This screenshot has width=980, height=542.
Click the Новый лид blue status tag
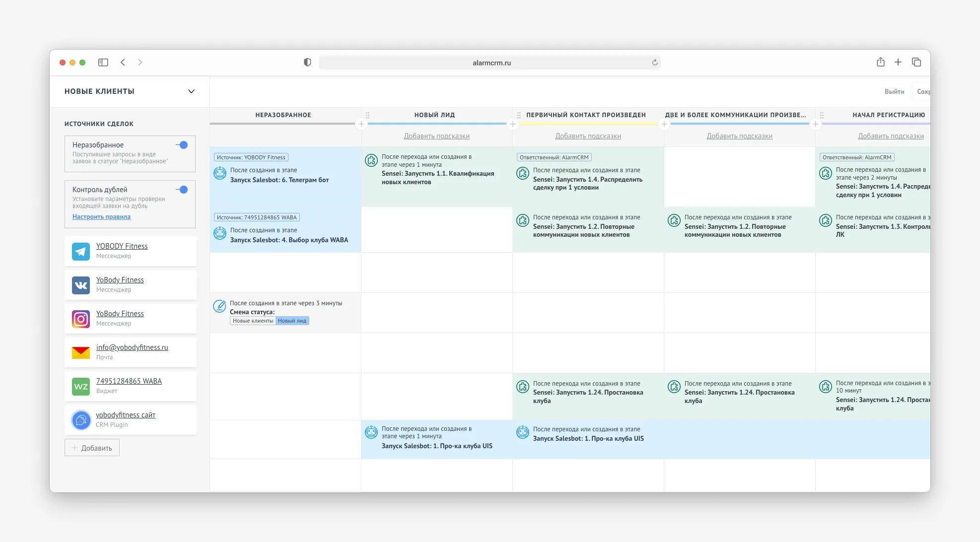(x=292, y=321)
